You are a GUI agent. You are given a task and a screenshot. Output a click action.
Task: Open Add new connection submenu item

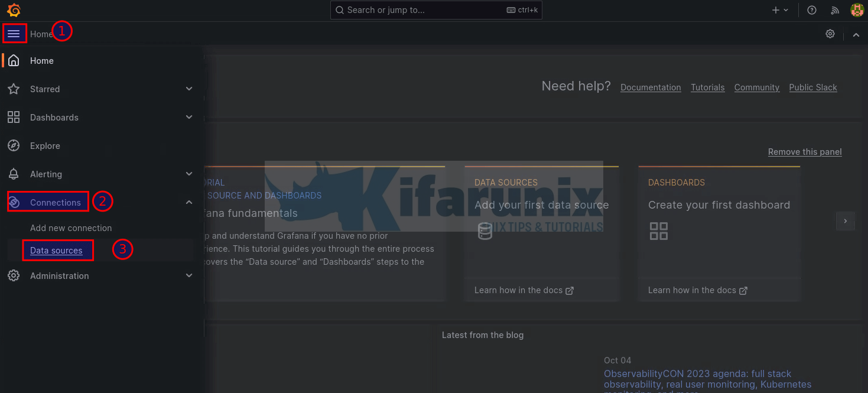point(71,228)
